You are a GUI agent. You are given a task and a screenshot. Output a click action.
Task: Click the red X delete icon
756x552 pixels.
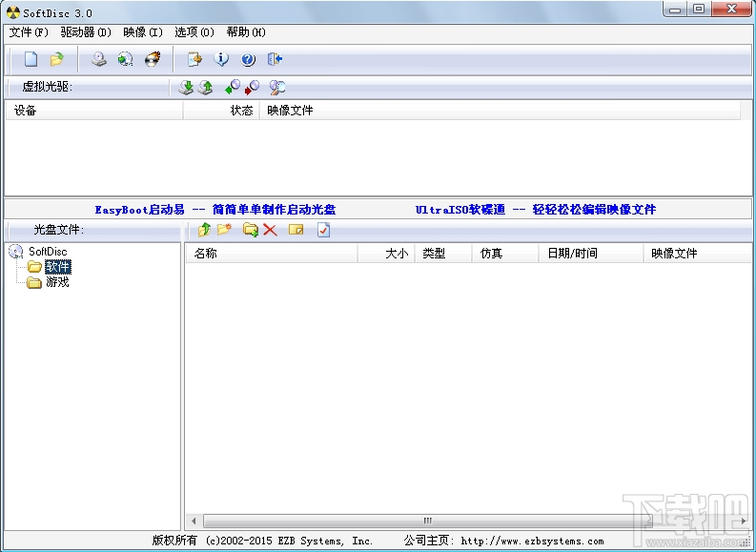pyautogui.click(x=270, y=230)
